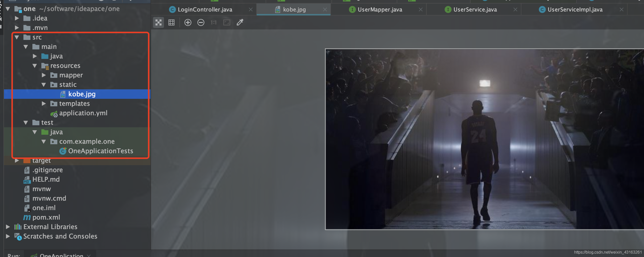
Task: Reset image to actual size 1:1
Action: tap(214, 22)
